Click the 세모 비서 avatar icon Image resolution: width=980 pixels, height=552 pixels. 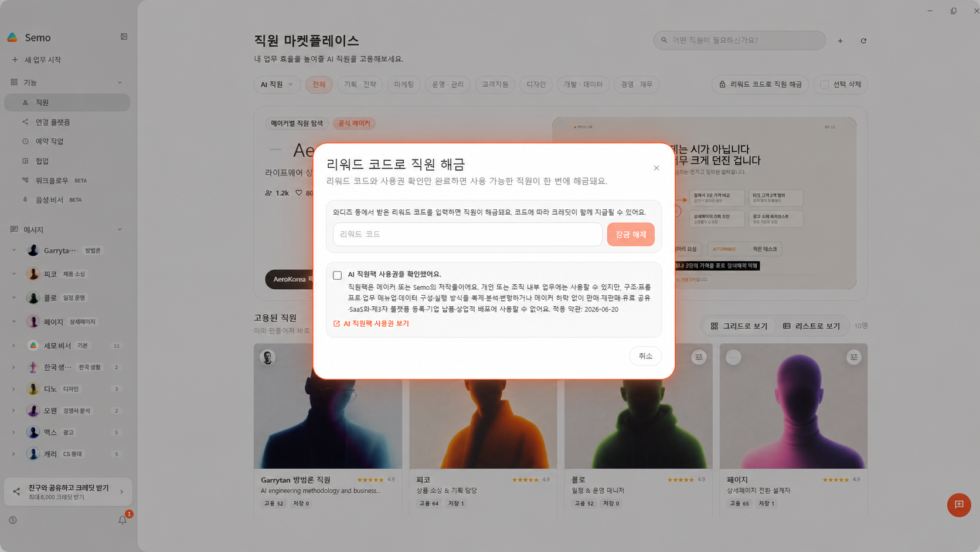[33, 346]
